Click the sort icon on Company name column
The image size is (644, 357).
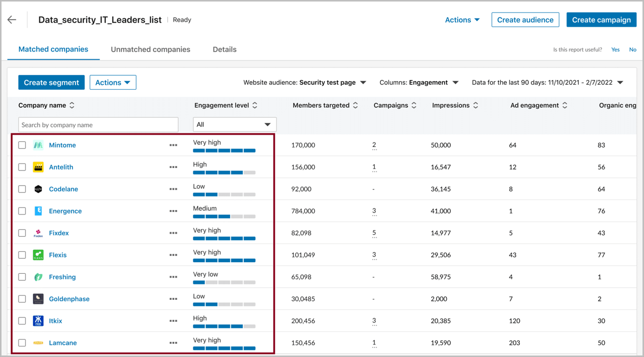coord(72,105)
